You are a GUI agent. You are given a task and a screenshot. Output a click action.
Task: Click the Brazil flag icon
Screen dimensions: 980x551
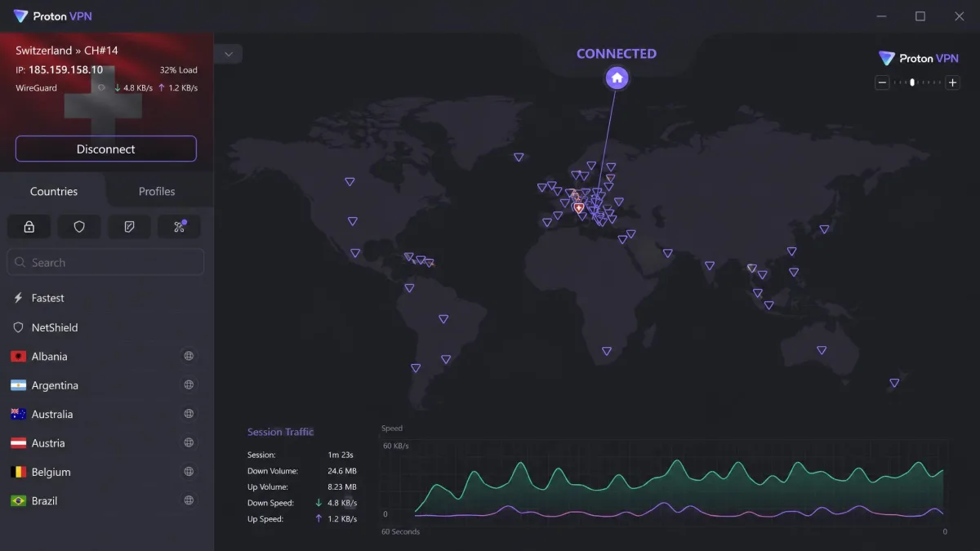tap(18, 501)
